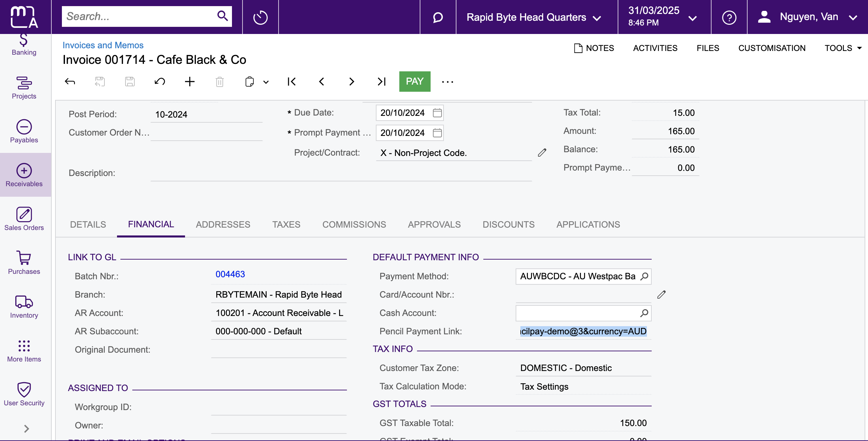Open the Discounts tab

coord(509,225)
